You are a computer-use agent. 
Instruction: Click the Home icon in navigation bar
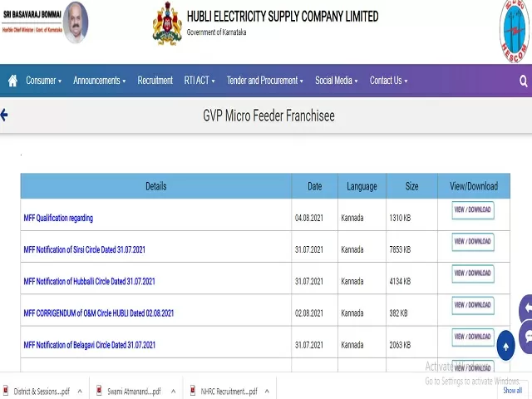(x=12, y=81)
